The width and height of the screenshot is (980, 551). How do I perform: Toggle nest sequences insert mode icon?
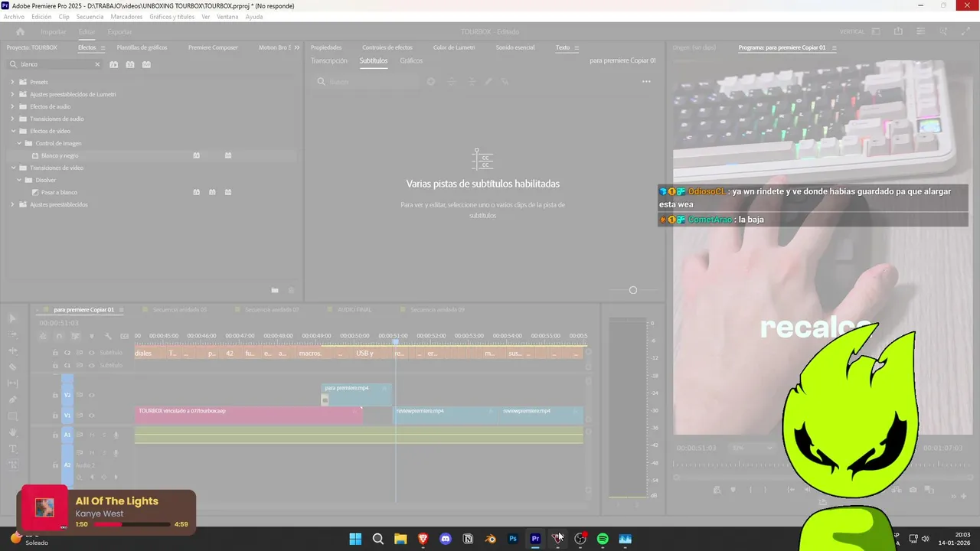coord(43,336)
